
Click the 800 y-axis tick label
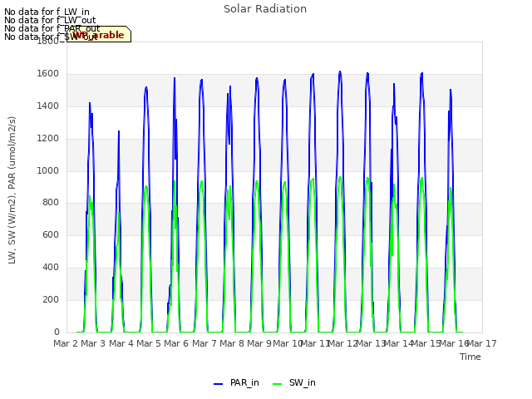click(51, 203)
